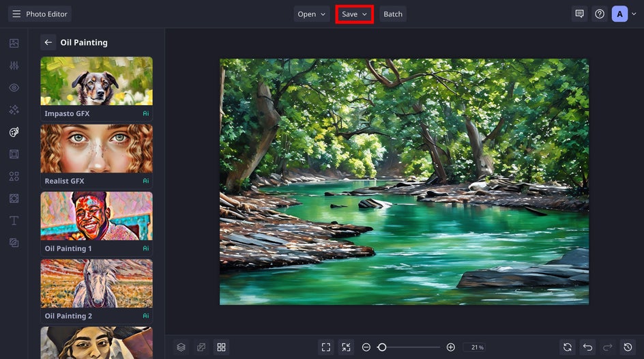The width and height of the screenshot is (644, 359).
Task: Open the Text tool sidebar icon
Action: (x=14, y=220)
